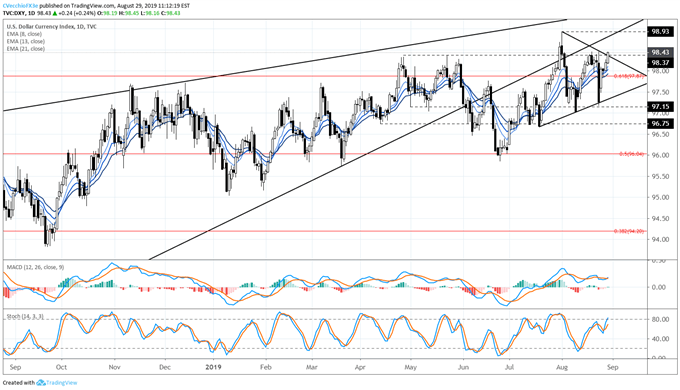Click the Jun label on time axis
680x390 pixels.
pos(464,367)
